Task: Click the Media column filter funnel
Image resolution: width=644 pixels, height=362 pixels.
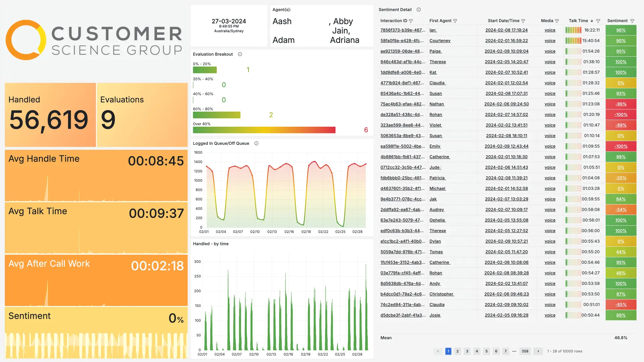Action: pyautogui.click(x=557, y=21)
